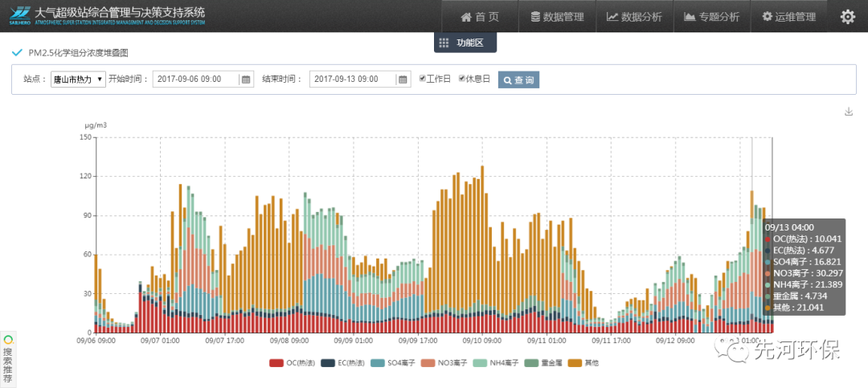Open the end time calendar picker icon

403,80
